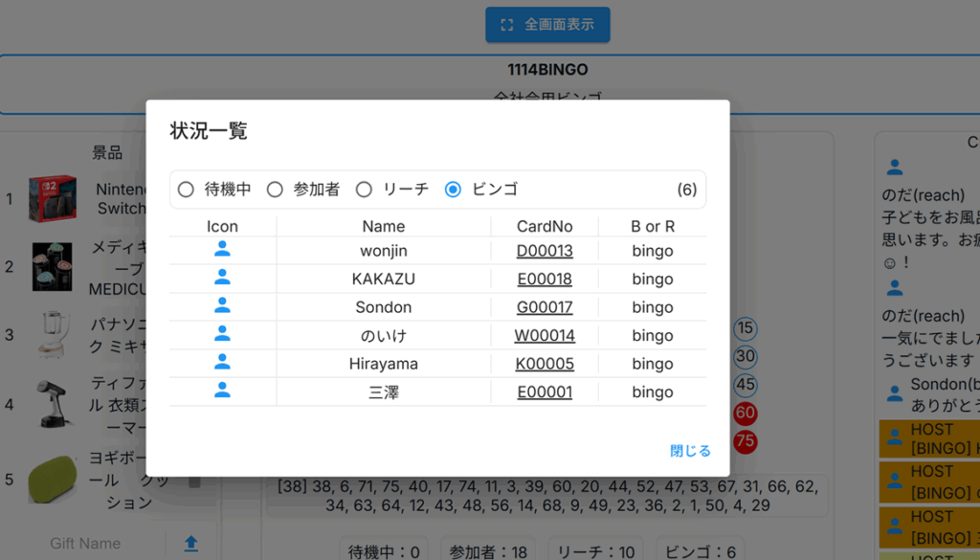
Task: Open card E00018 for KAKAZU
Action: click(x=545, y=280)
